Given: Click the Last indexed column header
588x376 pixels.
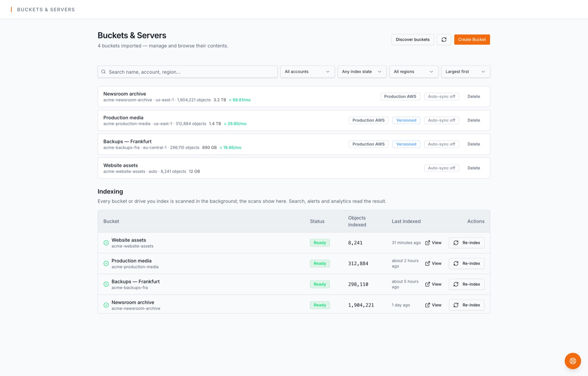Looking at the screenshot, I should click(x=406, y=222).
